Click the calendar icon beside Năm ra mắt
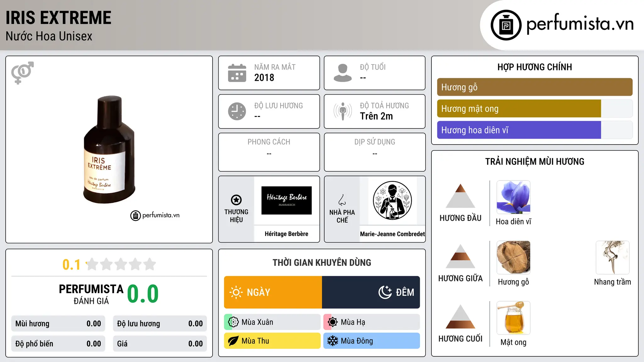644x362 pixels. (x=237, y=73)
